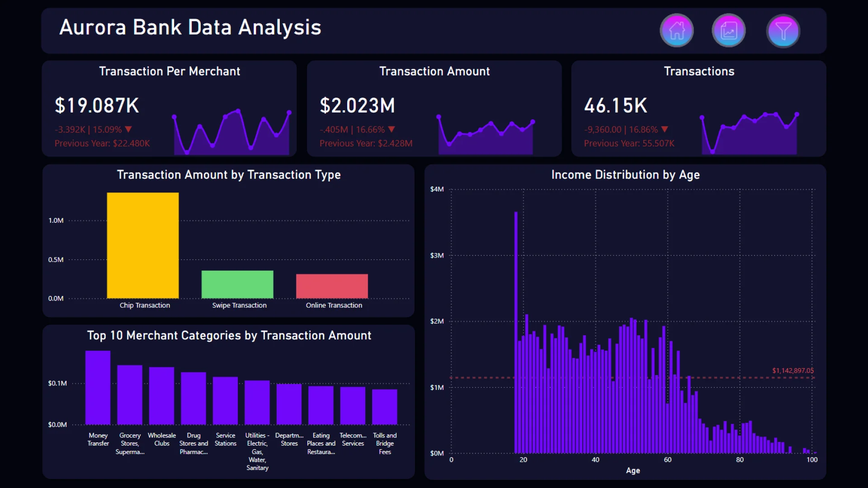Screen dimensions: 868x488
Task: Click the -9,360.00 | 16.86% variance text
Action: pos(621,130)
